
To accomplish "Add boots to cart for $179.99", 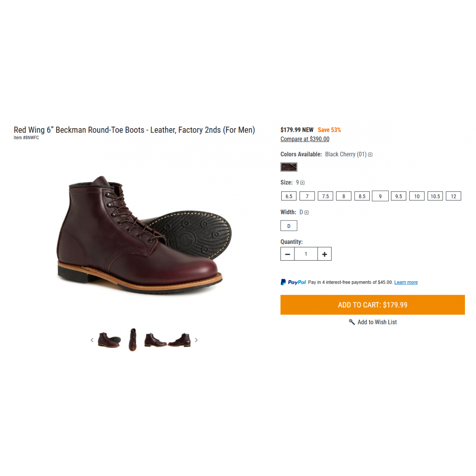I will coord(372,305).
